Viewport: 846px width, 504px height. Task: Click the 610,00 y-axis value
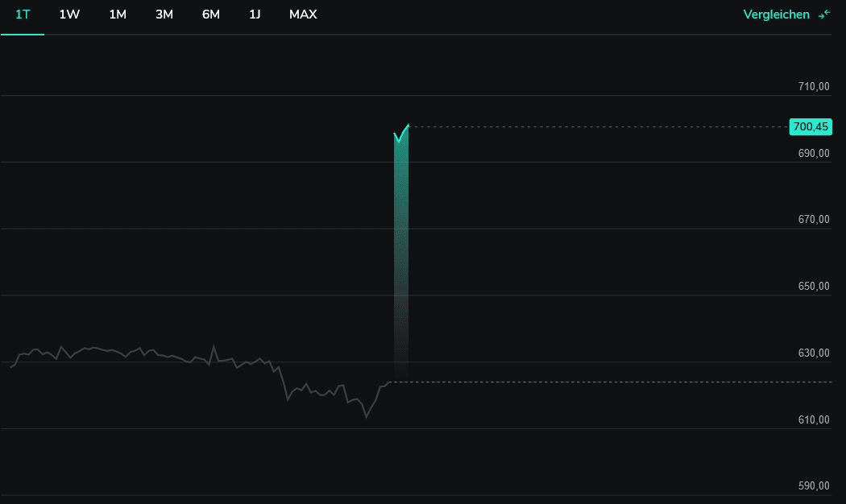point(813,419)
